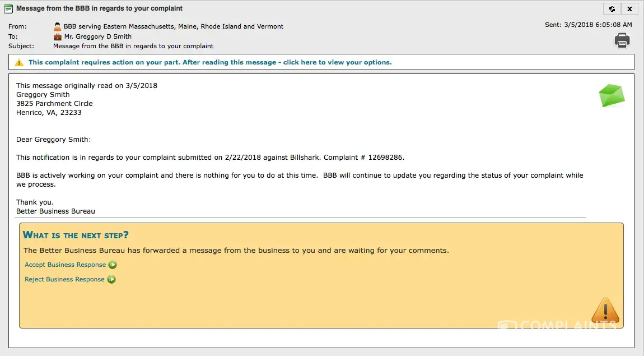Click the briefcase icon beside Mr. Greggory D Smith
Screen dimensions: 644x356
[x=58, y=36]
